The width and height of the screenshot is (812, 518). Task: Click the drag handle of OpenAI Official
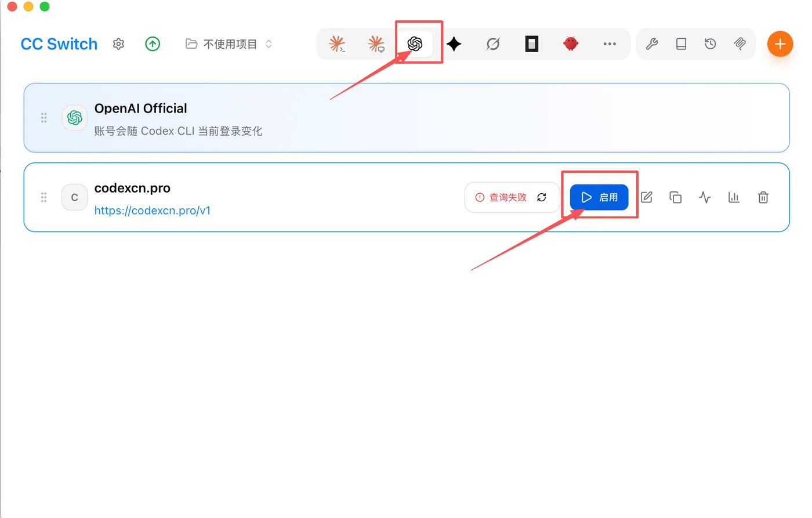point(43,118)
